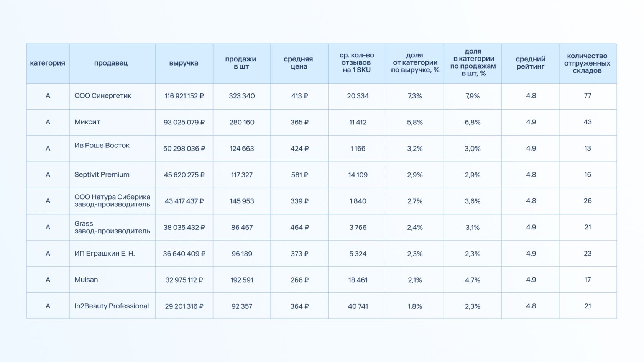Click the 'категория' header cell
The image size is (644, 362).
48,63
